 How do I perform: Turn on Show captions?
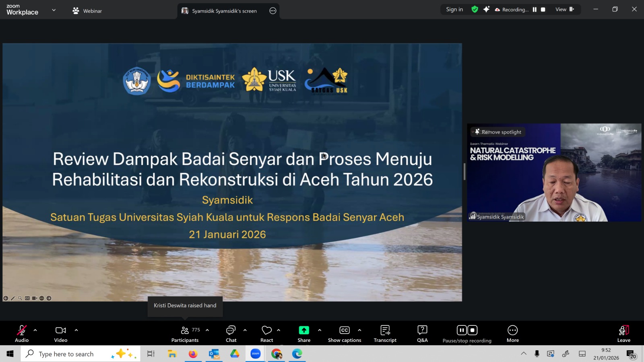[x=344, y=333]
